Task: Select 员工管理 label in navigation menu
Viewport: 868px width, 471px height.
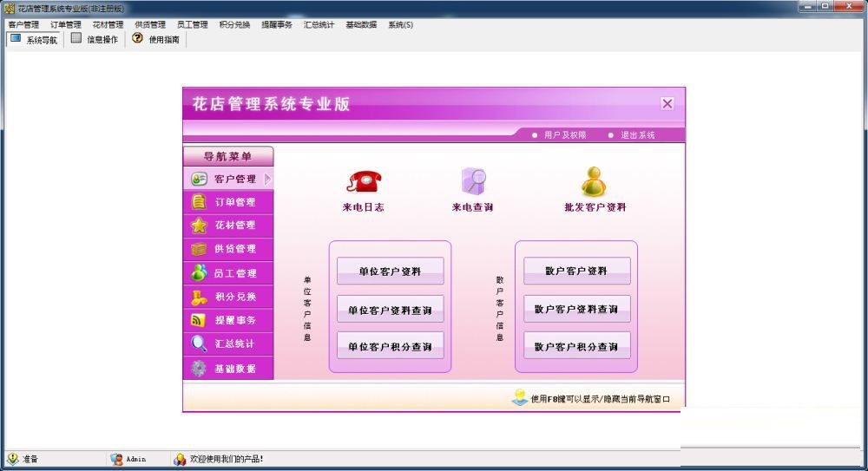Action: (x=235, y=273)
